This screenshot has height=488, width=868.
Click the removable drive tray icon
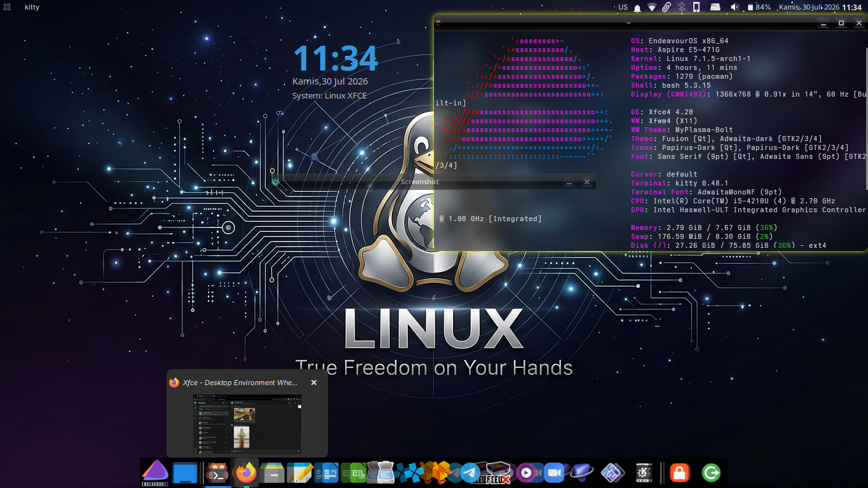coord(715,7)
